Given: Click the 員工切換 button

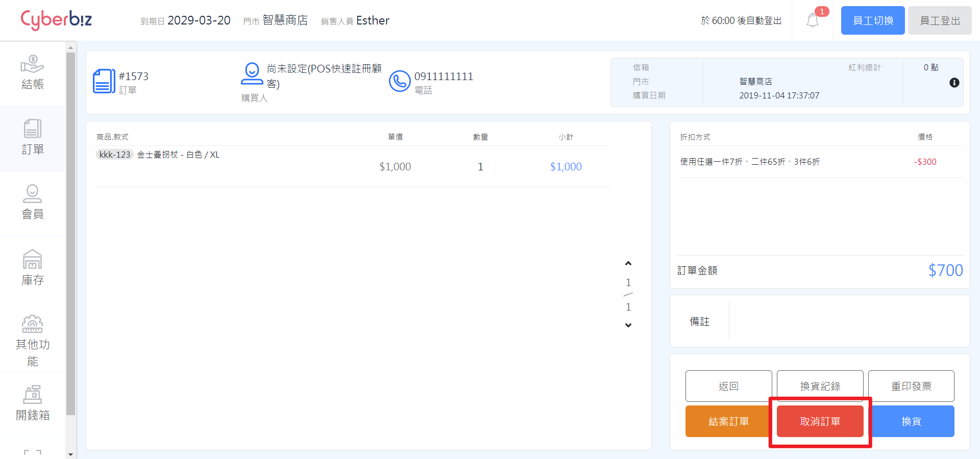Looking at the screenshot, I should click(x=873, y=20).
